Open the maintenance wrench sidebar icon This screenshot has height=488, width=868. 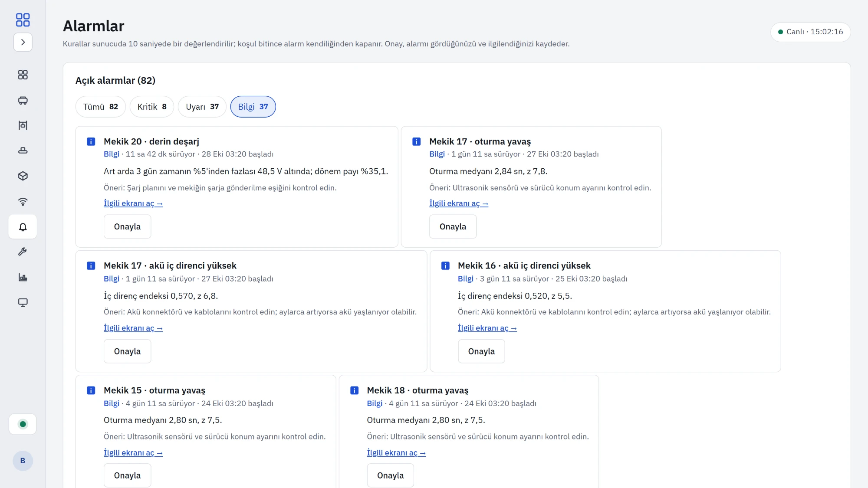[x=23, y=252]
